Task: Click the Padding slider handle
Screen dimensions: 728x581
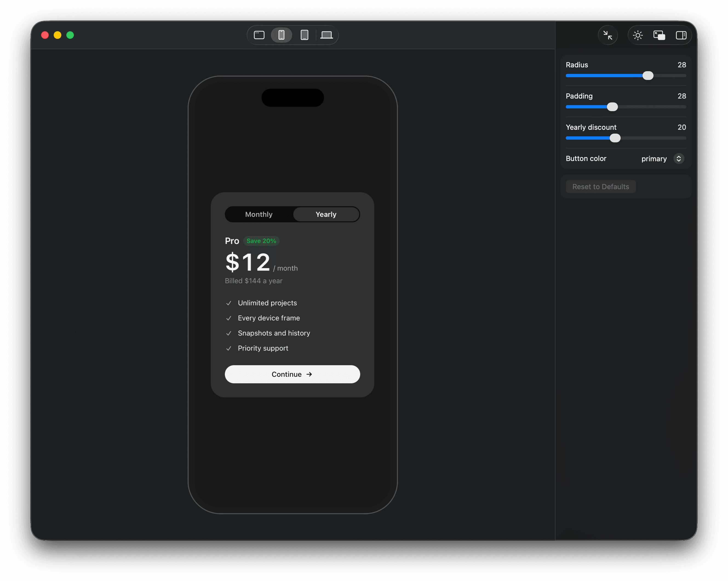Action: tap(612, 107)
